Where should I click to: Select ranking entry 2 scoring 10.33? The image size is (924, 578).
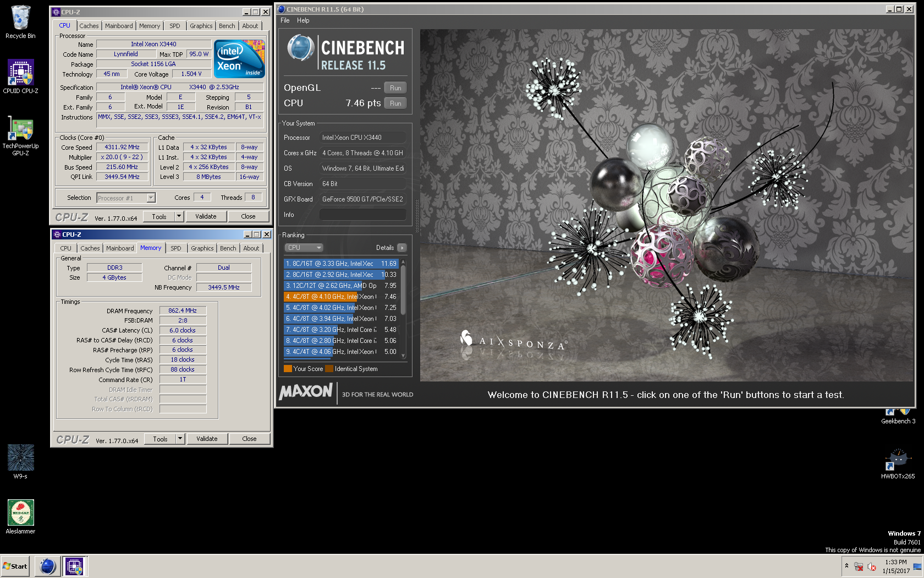[x=341, y=275]
